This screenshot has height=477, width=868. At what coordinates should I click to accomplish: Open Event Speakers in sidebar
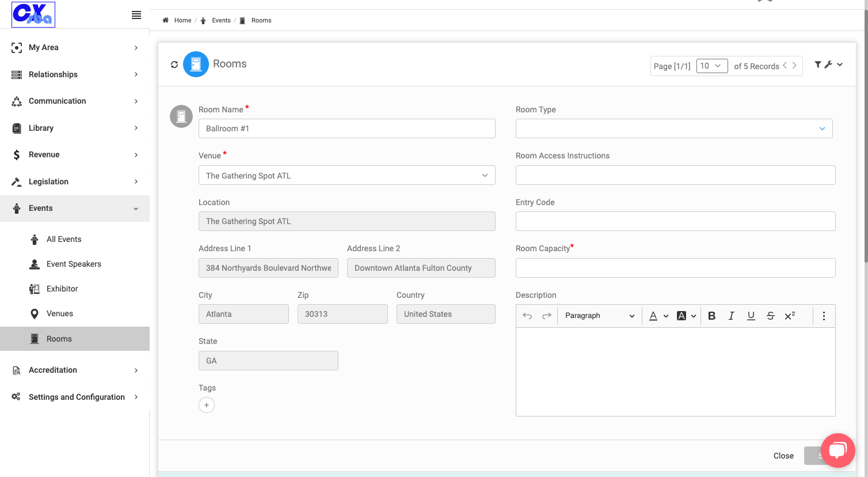(x=75, y=264)
